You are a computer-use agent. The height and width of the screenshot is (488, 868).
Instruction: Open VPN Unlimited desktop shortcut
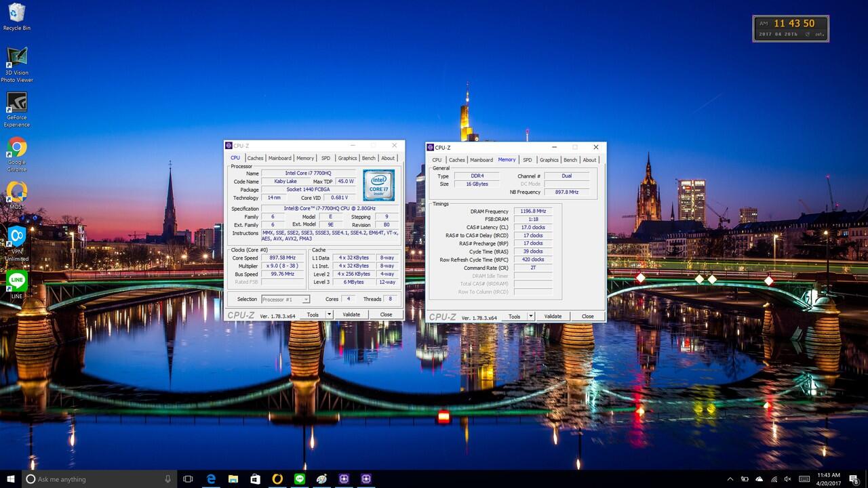pyautogui.click(x=17, y=243)
